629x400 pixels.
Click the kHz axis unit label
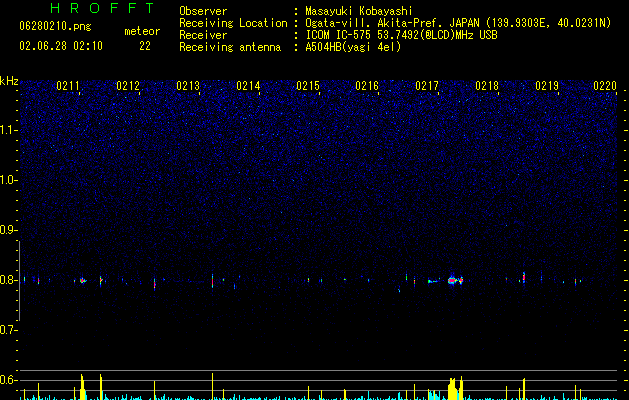point(9,81)
